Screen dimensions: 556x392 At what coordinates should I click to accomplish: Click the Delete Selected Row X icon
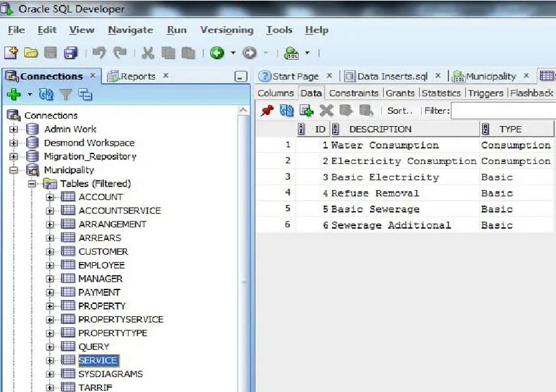tap(326, 111)
